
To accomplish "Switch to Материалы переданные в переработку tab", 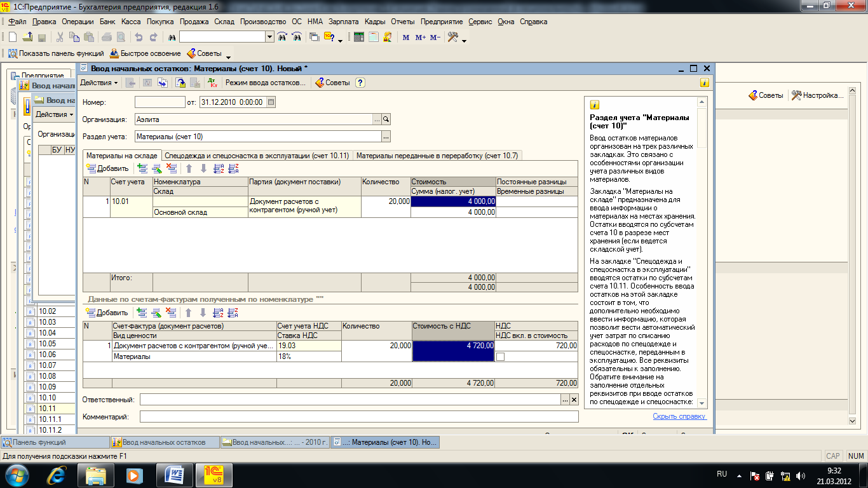I will [437, 155].
